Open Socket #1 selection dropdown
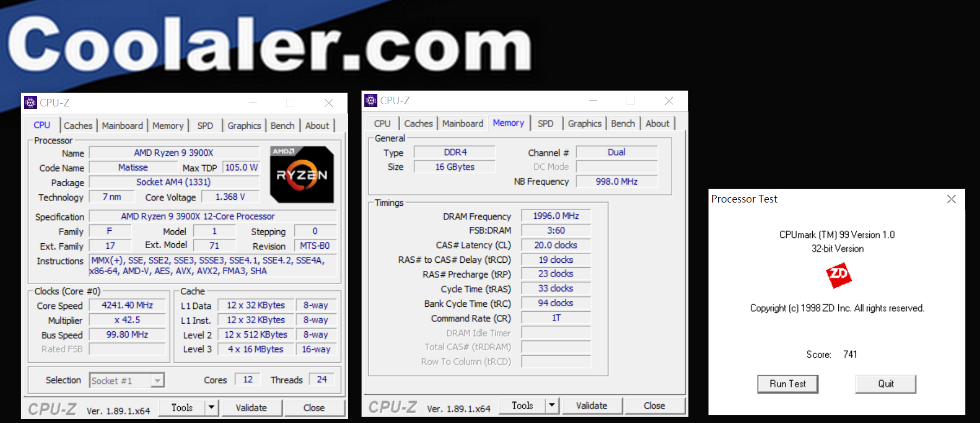This screenshot has height=423, width=980. tap(157, 380)
